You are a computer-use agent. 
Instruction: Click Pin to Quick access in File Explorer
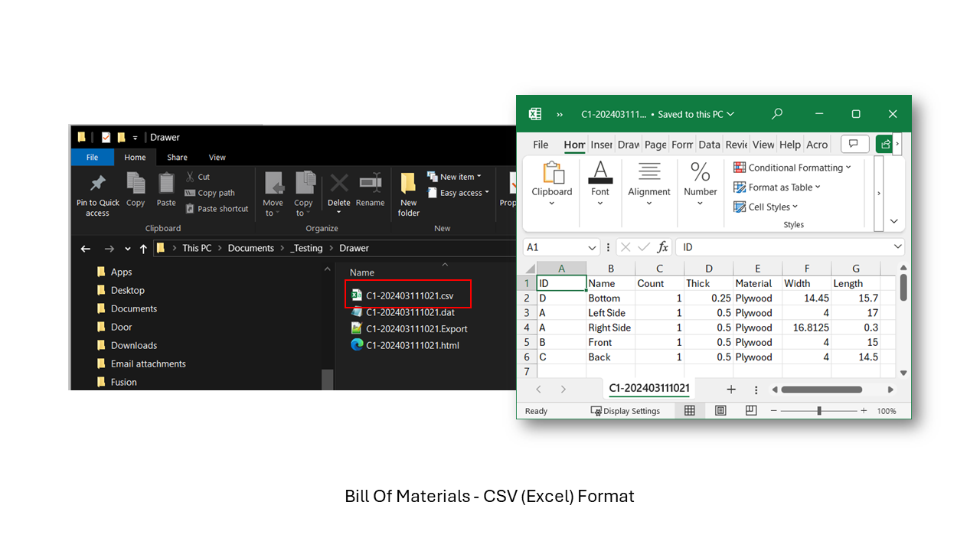click(98, 194)
